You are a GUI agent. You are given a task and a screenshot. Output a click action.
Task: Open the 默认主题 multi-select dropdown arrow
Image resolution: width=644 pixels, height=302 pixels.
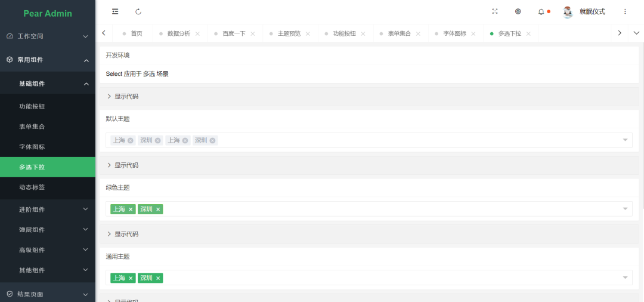point(625,140)
